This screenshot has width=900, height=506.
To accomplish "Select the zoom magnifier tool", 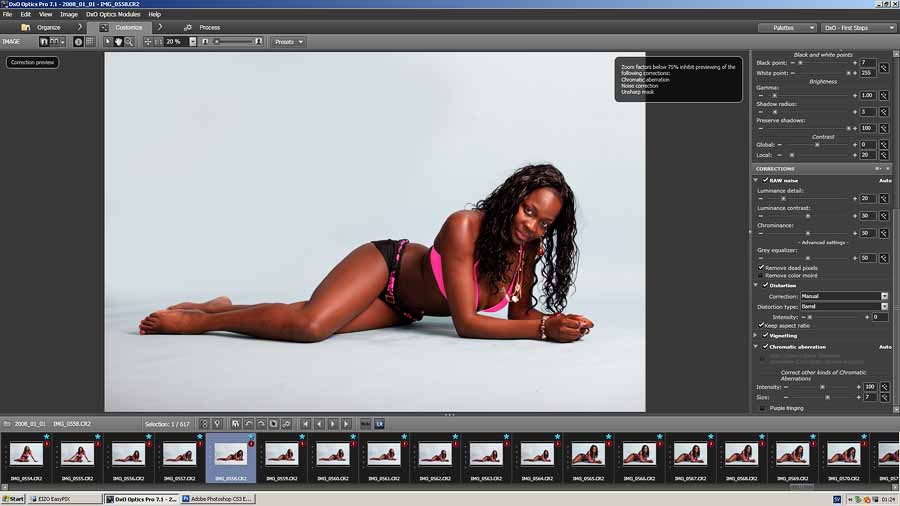I will (129, 42).
